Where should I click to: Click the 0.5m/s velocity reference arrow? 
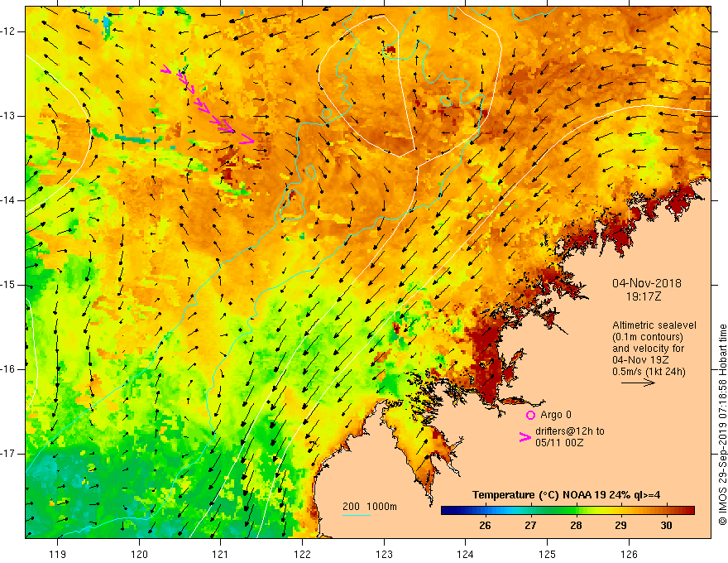[x=638, y=383]
